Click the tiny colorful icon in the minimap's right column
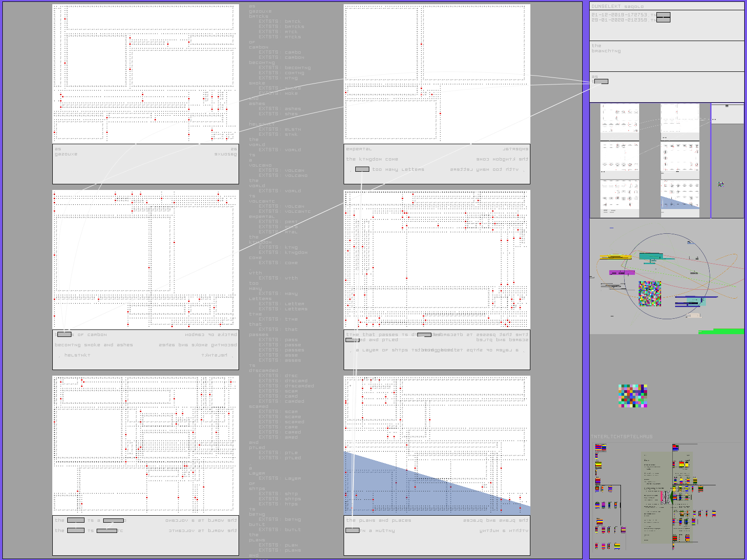This screenshot has height=560, width=747. (721, 184)
